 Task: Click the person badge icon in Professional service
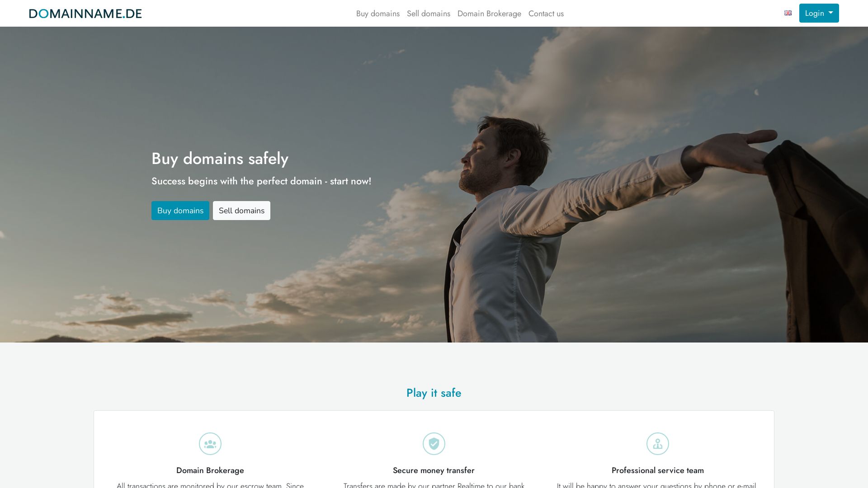pyautogui.click(x=658, y=443)
